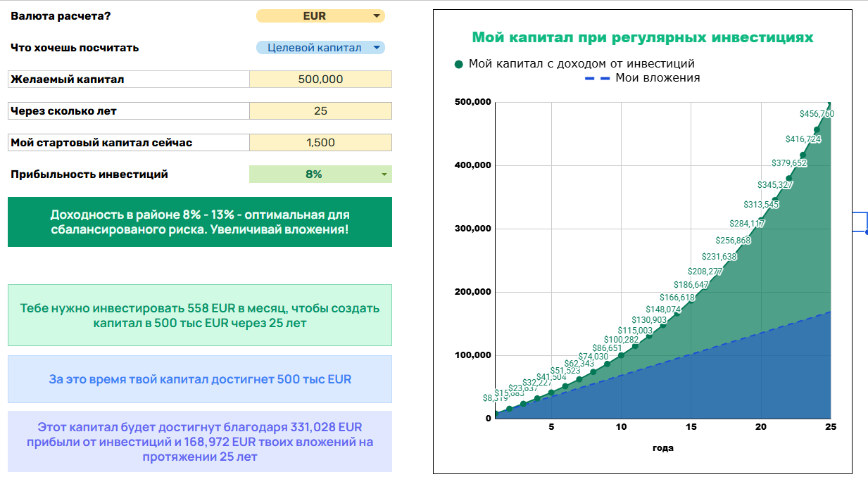This screenshot has height=484, width=868.
Task: Select the purple 331,028 EUR profit summary box
Action: pos(200,442)
